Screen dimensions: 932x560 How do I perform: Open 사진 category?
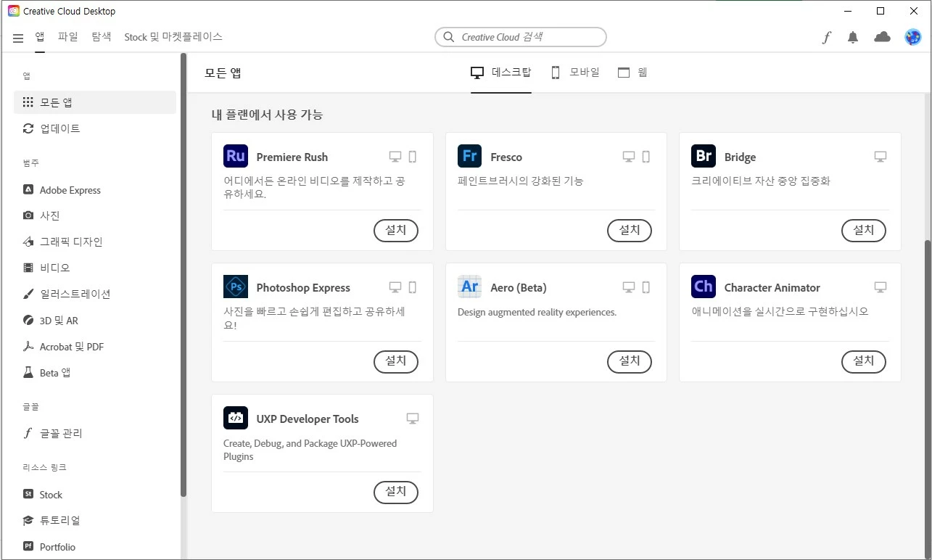pos(95,215)
